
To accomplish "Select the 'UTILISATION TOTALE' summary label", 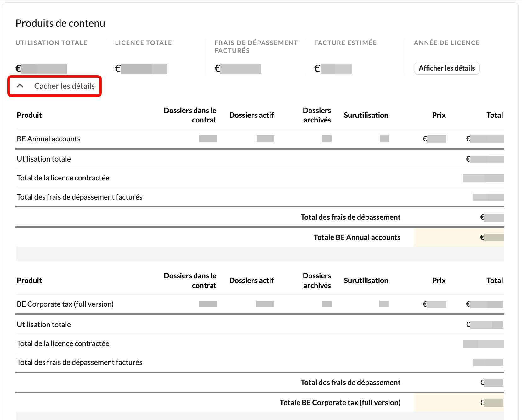I will [x=51, y=43].
